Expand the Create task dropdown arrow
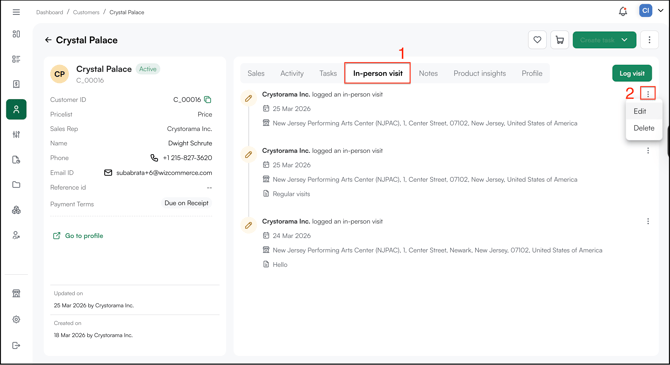 624,40
